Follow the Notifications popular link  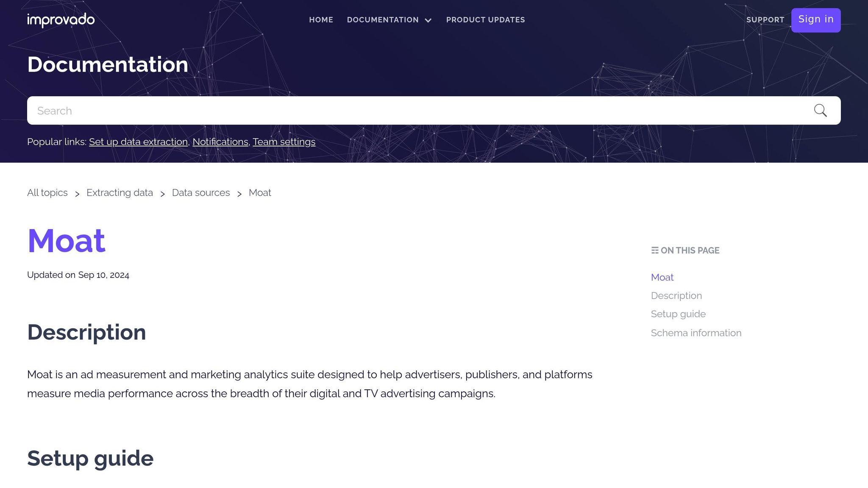(x=220, y=142)
